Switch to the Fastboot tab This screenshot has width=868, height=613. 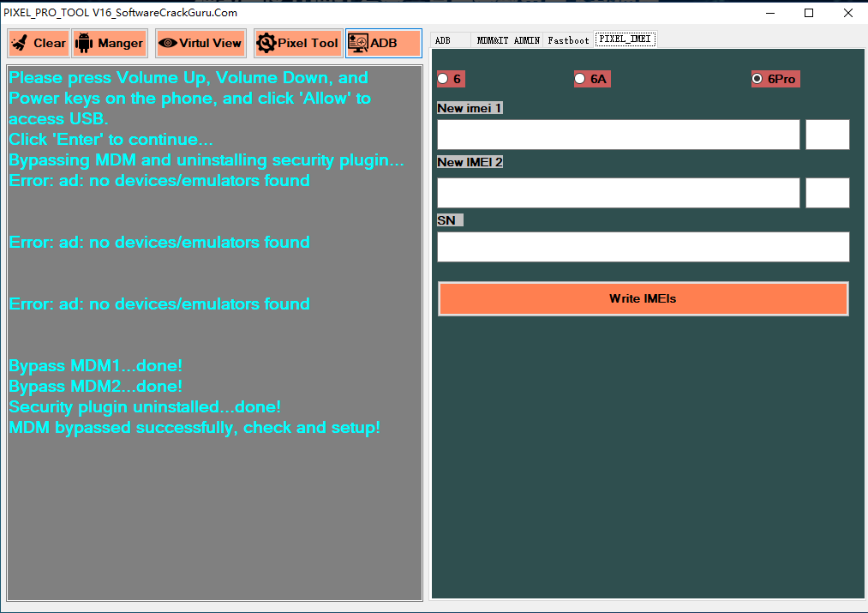click(568, 40)
